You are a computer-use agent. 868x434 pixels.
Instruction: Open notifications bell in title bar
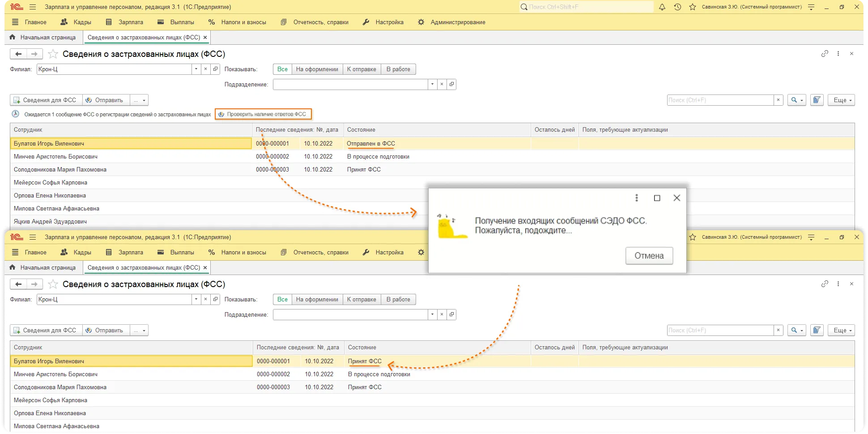click(x=662, y=7)
